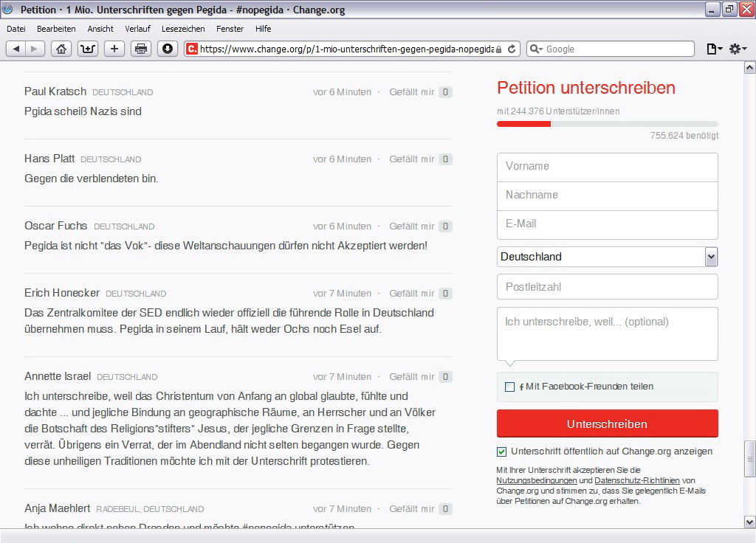This screenshot has width=756, height=543.
Task: Enable Mit Facebook-Freunden teilen checkbox
Action: 509,387
